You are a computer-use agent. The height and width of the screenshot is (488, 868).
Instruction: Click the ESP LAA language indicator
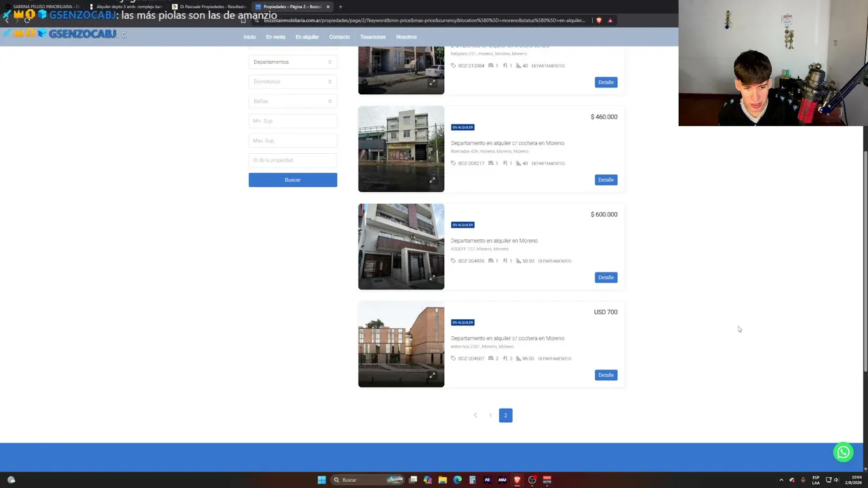coord(816,480)
